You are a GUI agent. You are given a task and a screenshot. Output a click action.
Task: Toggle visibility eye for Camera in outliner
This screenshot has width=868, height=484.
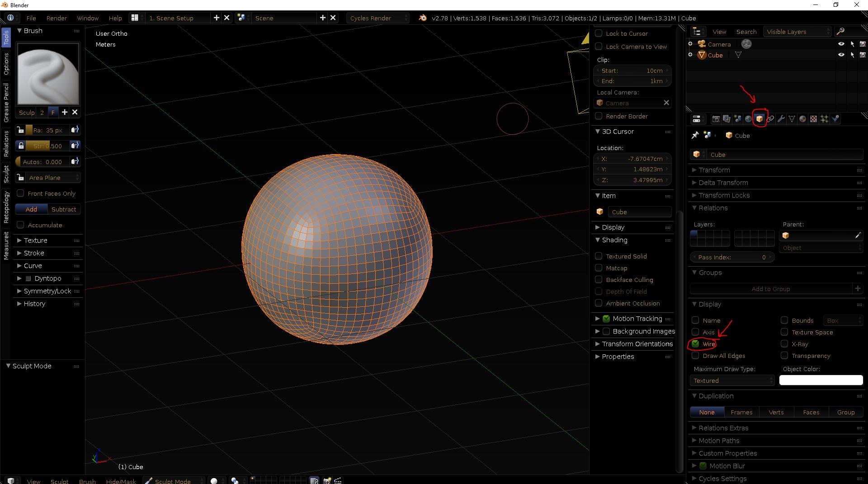pos(841,44)
